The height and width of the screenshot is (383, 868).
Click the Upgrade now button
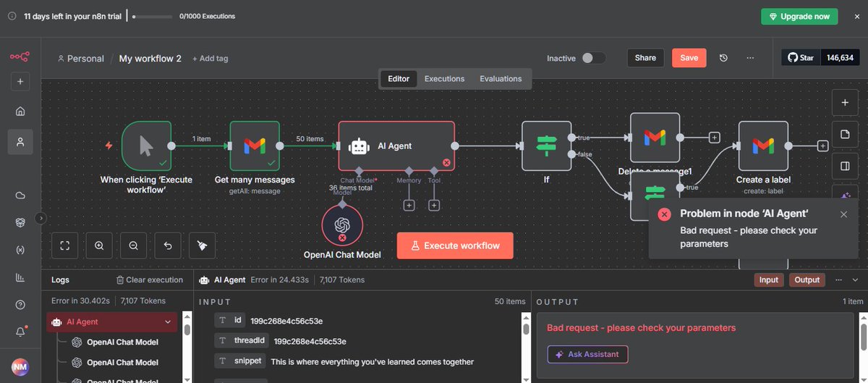799,17
